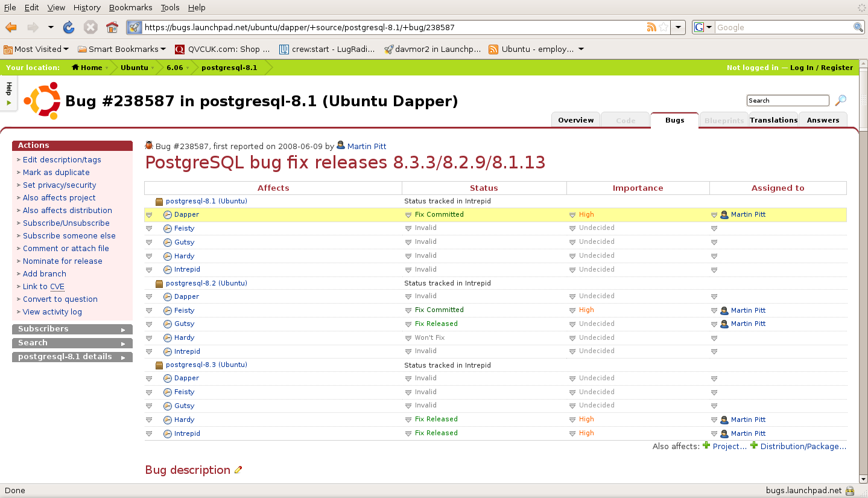
Task: Click the green plus before Distribution/Package...
Action: coord(753,446)
